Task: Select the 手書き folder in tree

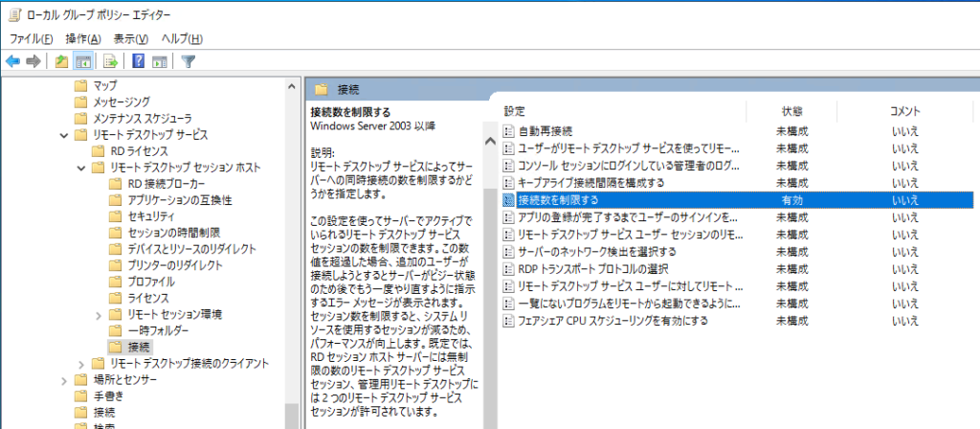Action: pyautogui.click(x=108, y=395)
